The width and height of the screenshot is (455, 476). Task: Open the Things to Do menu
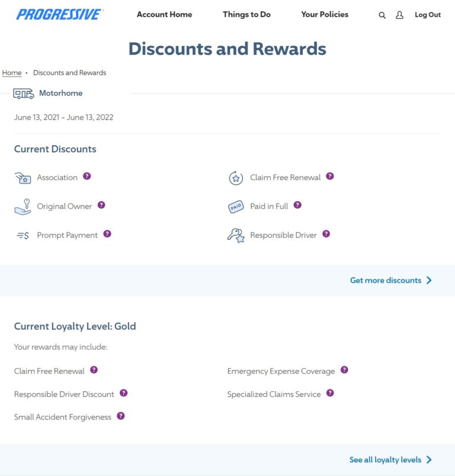tap(246, 14)
